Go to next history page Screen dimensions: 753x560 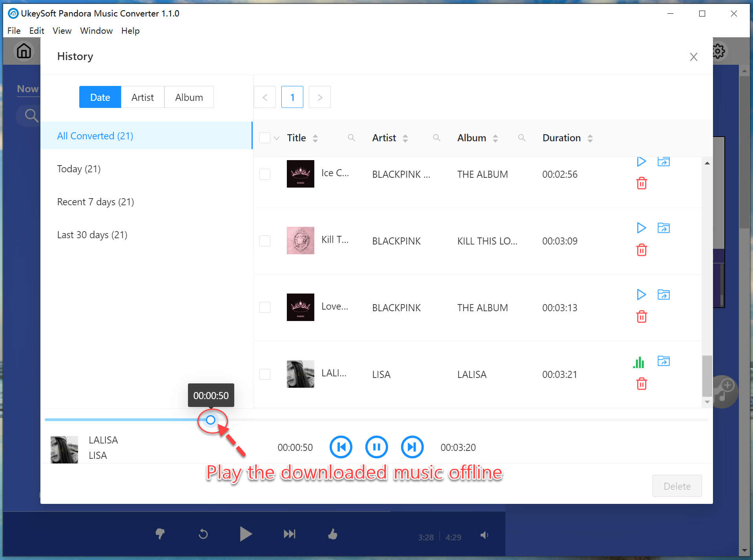(x=320, y=97)
